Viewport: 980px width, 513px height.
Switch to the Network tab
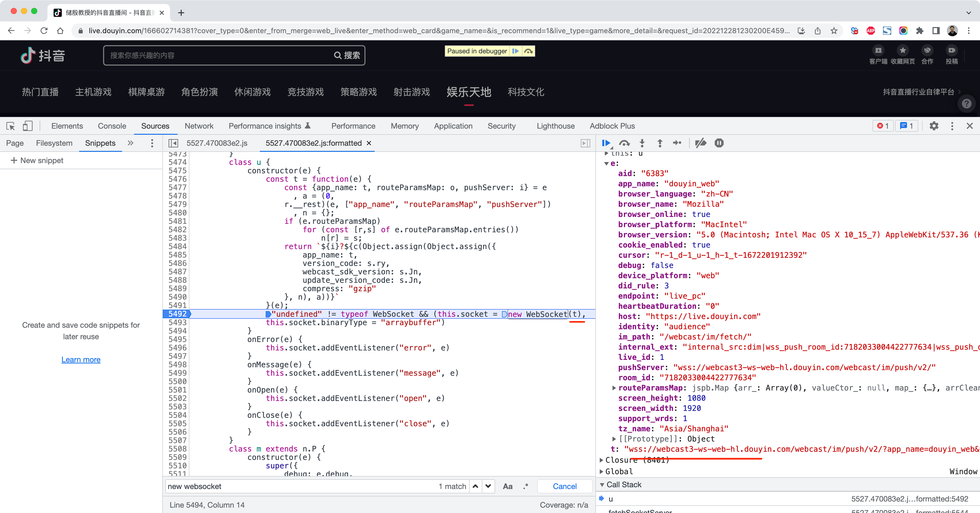(199, 126)
